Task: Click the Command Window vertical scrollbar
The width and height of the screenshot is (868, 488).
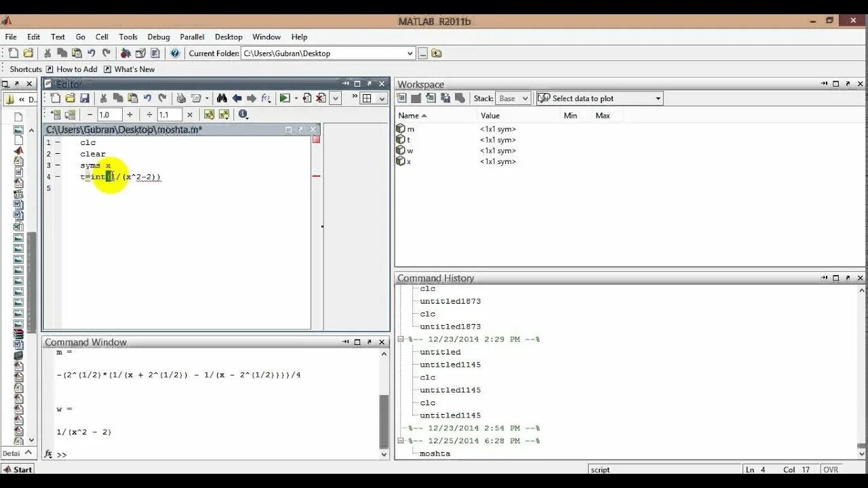Action: [384, 403]
